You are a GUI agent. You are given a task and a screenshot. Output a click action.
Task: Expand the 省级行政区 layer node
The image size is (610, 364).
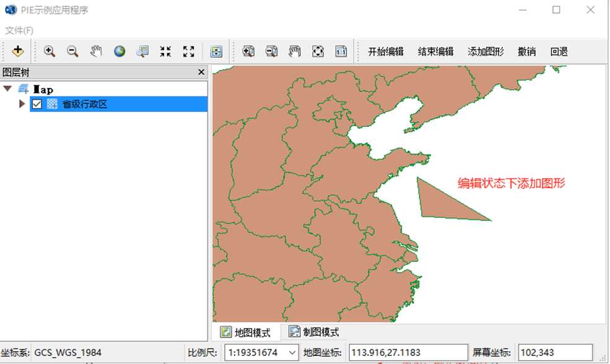pyautogui.click(x=22, y=104)
